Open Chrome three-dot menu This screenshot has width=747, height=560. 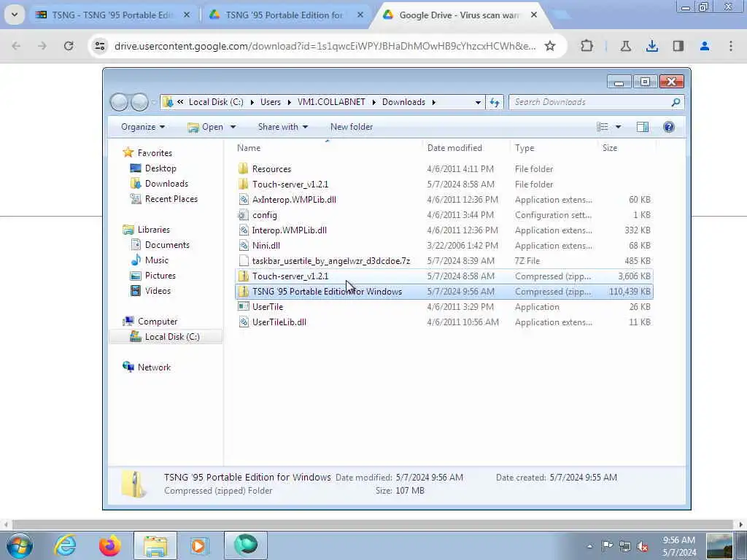[731, 46]
